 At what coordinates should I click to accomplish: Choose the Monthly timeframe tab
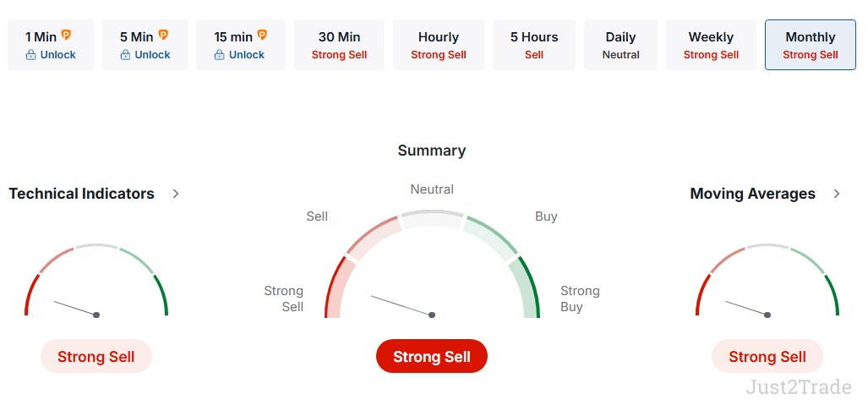coord(810,45)
